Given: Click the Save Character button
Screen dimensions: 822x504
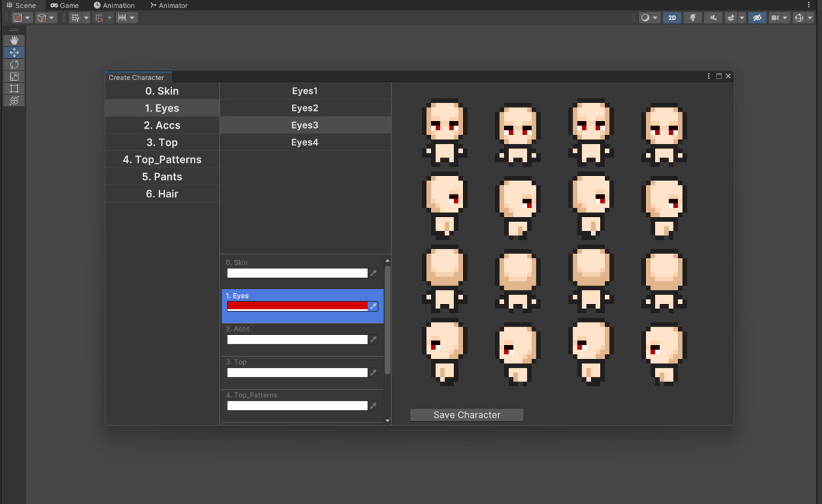Looking at the screenshot, I should tap(466, 415).
